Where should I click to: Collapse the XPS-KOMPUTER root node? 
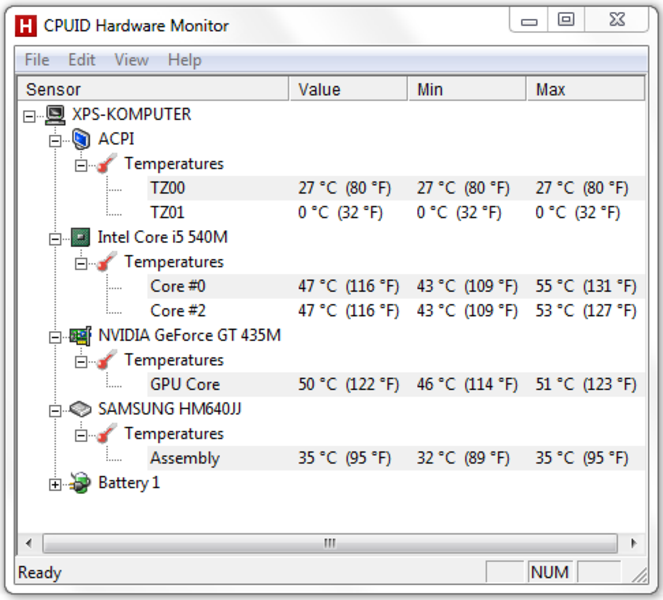coord(29,116)
